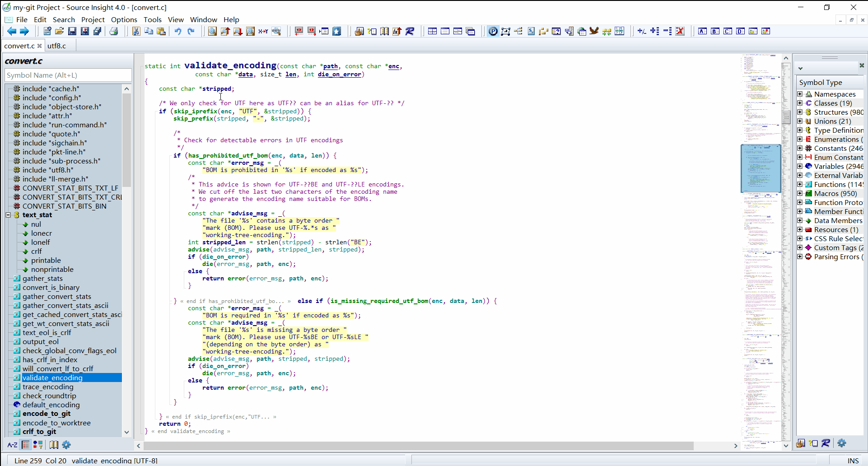Viewport: 868px width, 466px height.
Task: Open Project Window with the P icon
Action: pyautogui.click(x=493, y=31)
